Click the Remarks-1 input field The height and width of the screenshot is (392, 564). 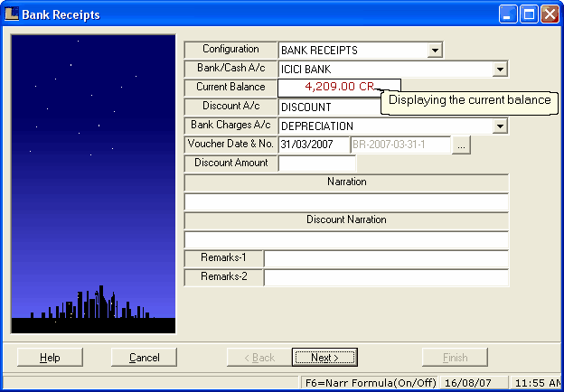(x=386, y=258)
